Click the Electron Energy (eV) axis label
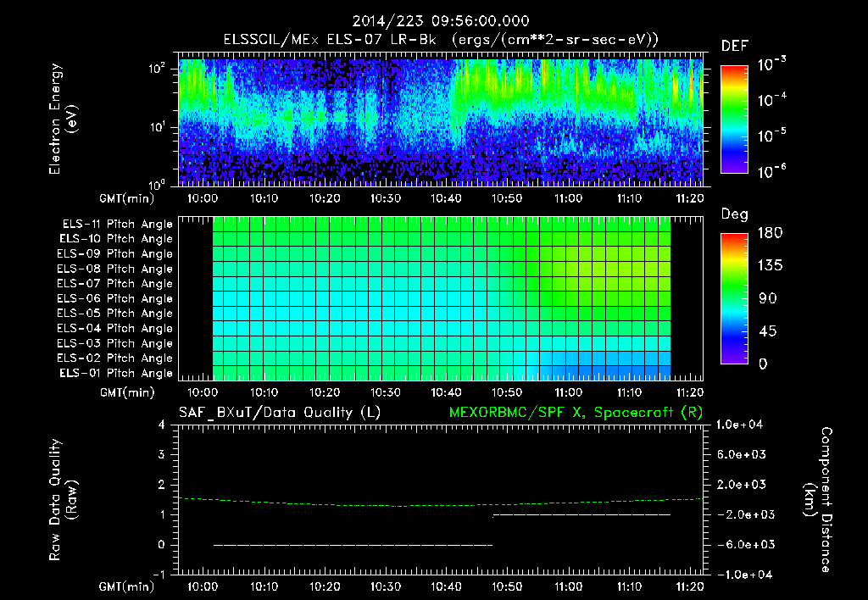The height and width of the screenshot is (600, 868). click(x=63, y=119)
